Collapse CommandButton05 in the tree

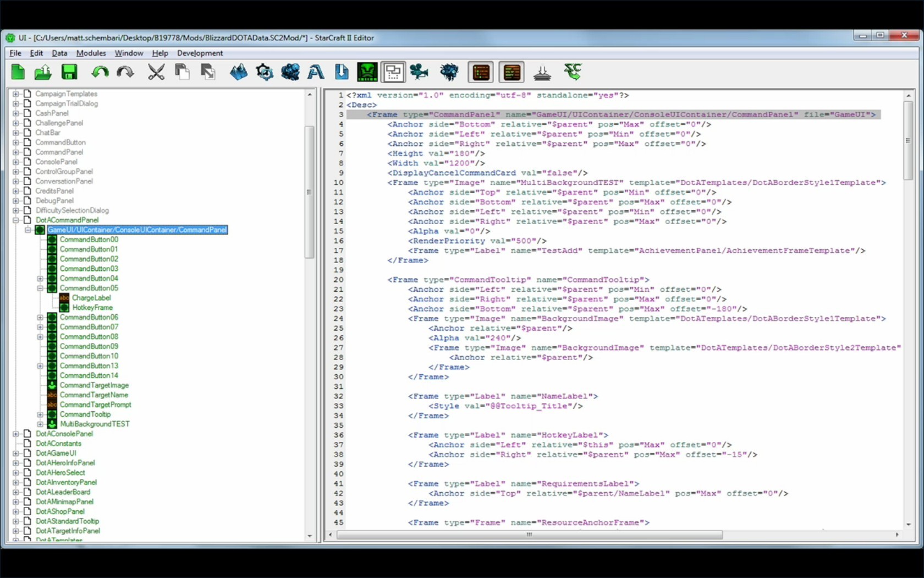[40, 288]
